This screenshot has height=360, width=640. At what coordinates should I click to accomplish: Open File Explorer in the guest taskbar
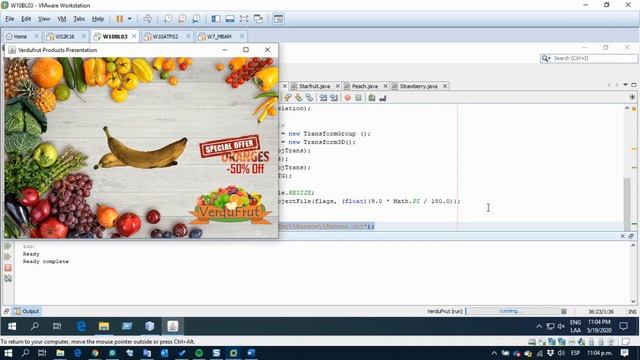[x=104, y=327]
